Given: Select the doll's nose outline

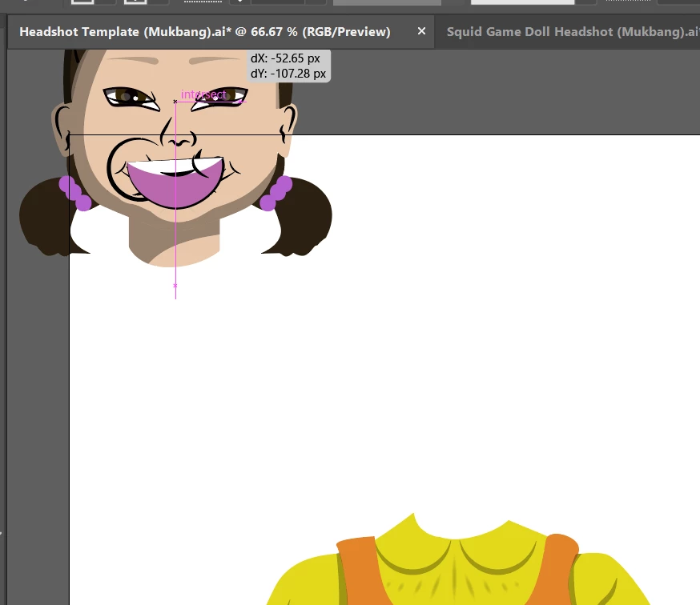Looking at the screenshot, I should click(x=178, y=133).
